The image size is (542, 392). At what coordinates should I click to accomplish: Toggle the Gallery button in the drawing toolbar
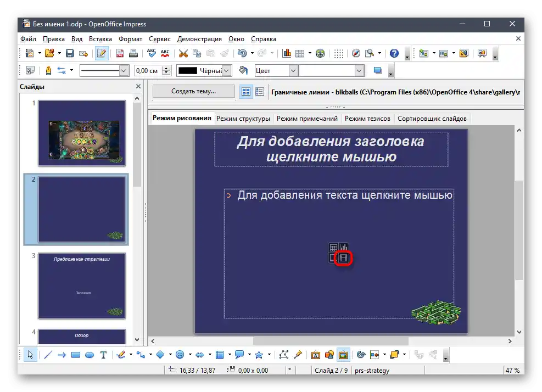[343, 355]
